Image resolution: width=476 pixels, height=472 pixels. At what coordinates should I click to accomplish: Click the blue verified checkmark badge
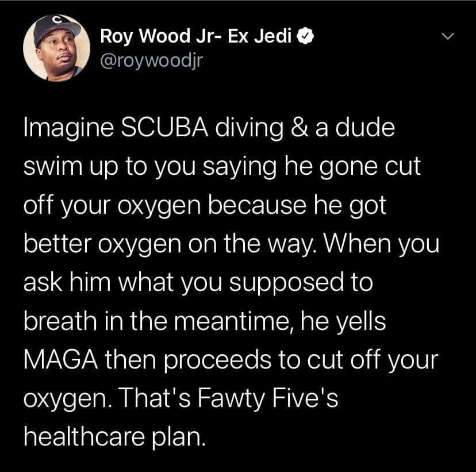pos(305,36)
